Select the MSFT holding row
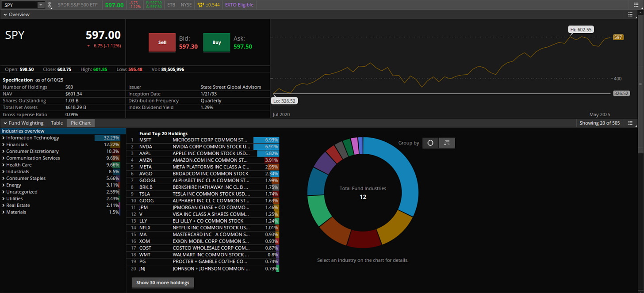The height and width of the screenshot is (293, 644). (x=203, y=140)
